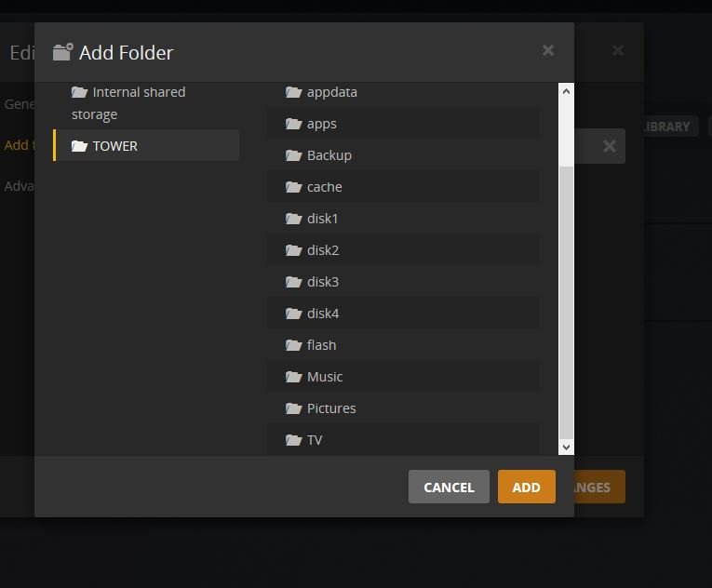Open the appdata folder
The image size is (712, 588).
point(403,92)
